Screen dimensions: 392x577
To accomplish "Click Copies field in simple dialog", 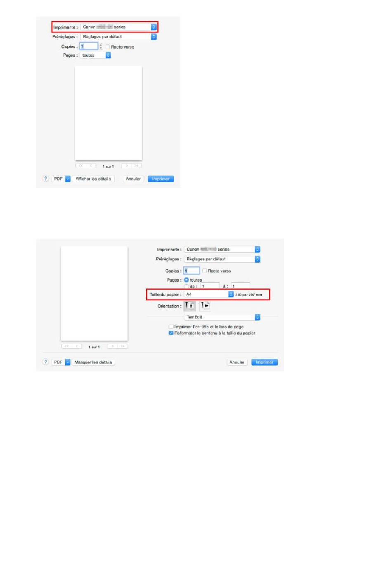I will tap(89, 46).
